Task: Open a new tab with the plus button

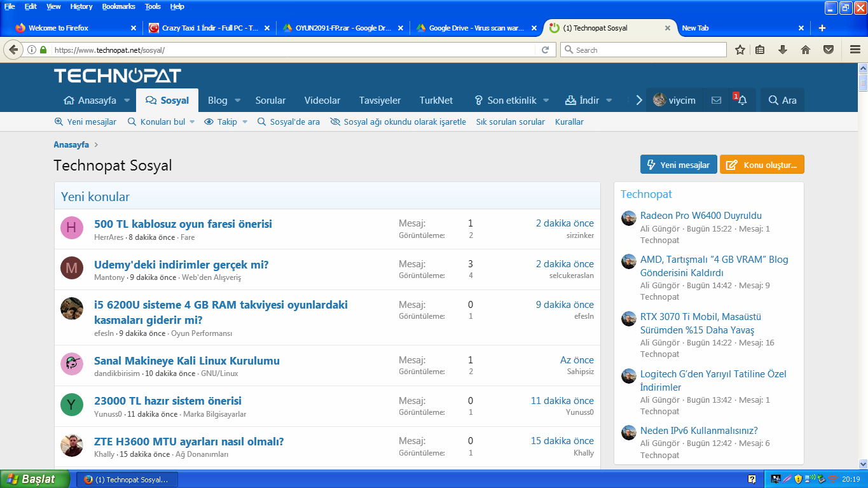Action: [822, 28]
